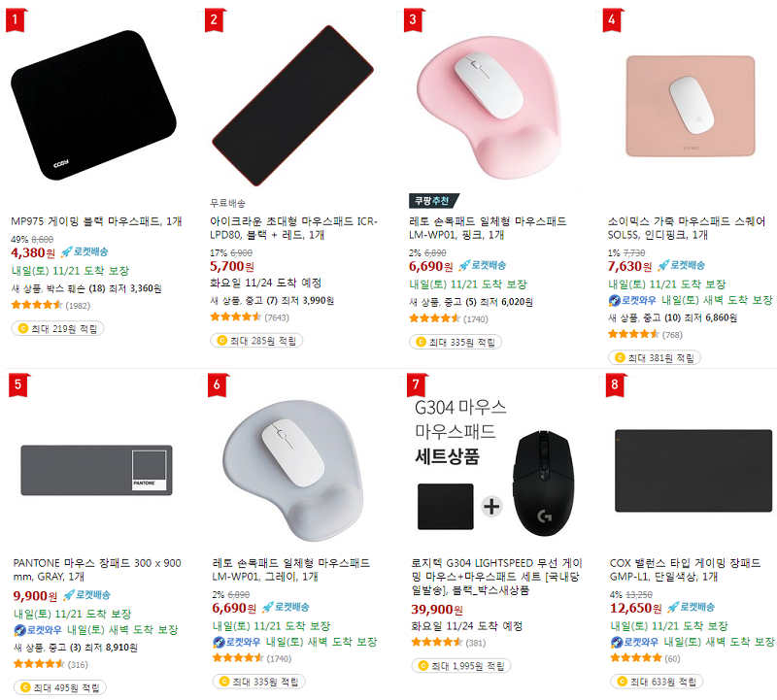Click the rank 1 red ribbon badge
The width and height of the screenshot is (777, 700).
pos(16,20)
